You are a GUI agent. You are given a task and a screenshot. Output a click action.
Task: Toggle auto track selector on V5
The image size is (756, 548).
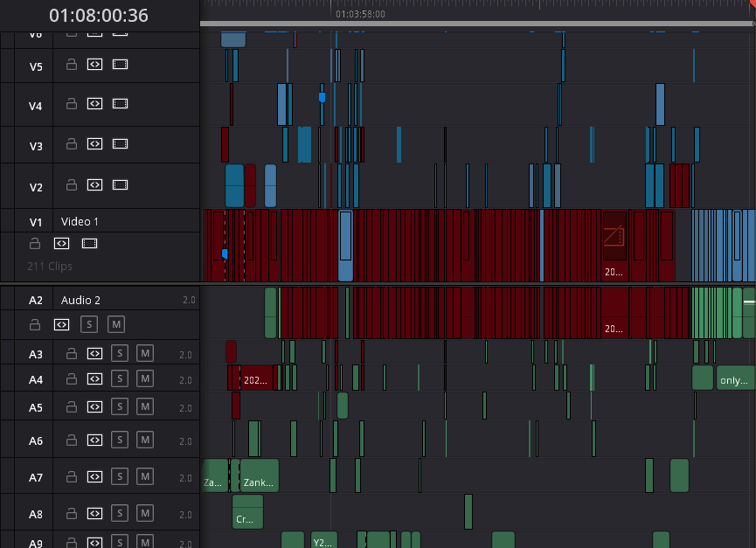pyautogui.click(x=94, y=64)
